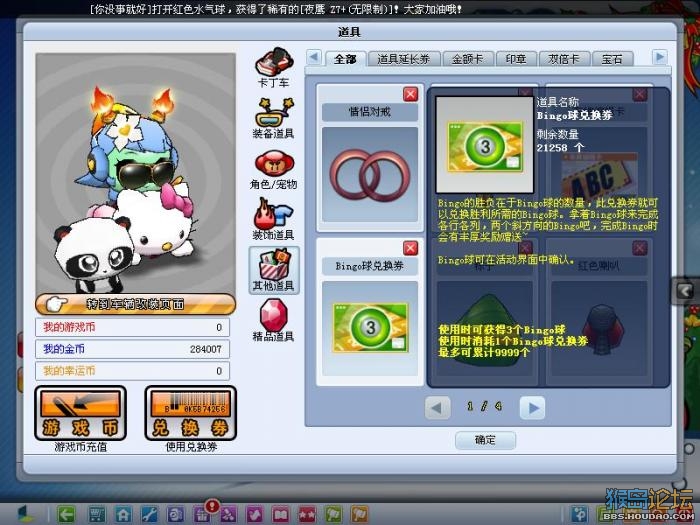Click the 1 / 4 page indicator
The height and width of the screenshot is (525, 700).
[x=484, y=406]
